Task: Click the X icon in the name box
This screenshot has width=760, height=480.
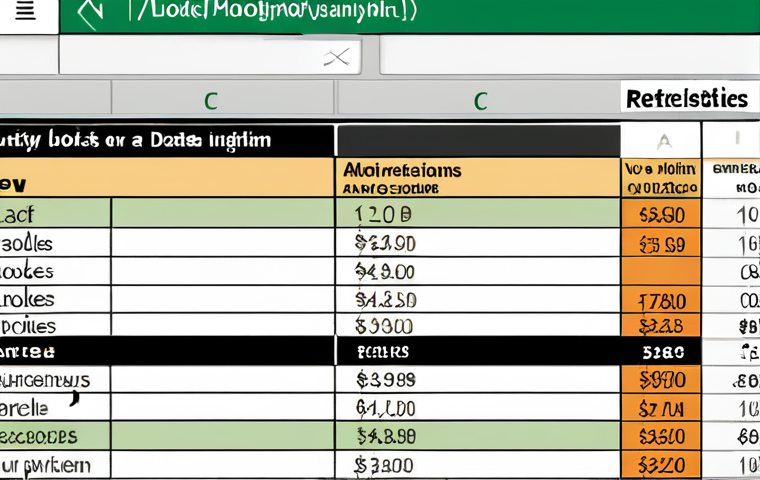Action: [337, 58]
